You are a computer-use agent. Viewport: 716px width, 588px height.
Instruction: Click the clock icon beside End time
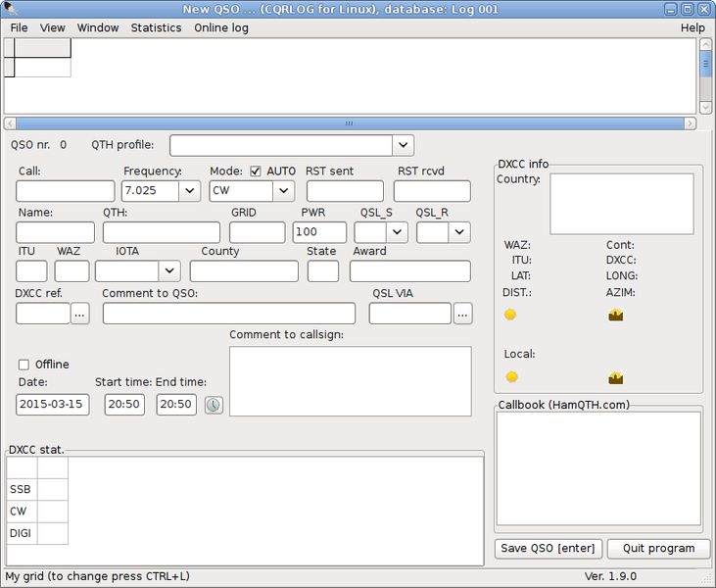click(214, 405)
